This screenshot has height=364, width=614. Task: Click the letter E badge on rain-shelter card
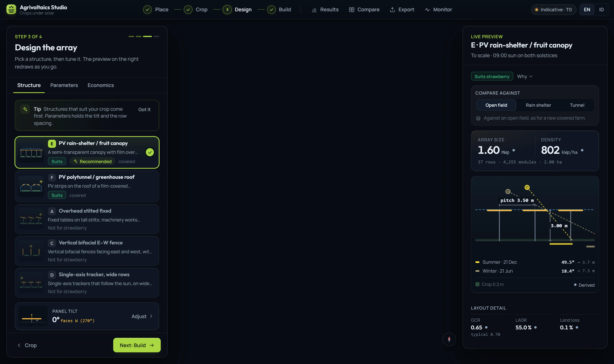point(52,144)
